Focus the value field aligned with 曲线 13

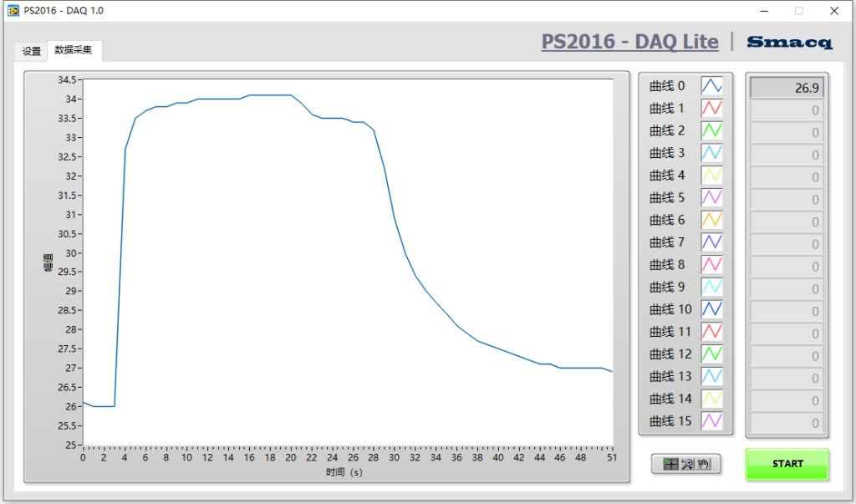pos(787,379)
